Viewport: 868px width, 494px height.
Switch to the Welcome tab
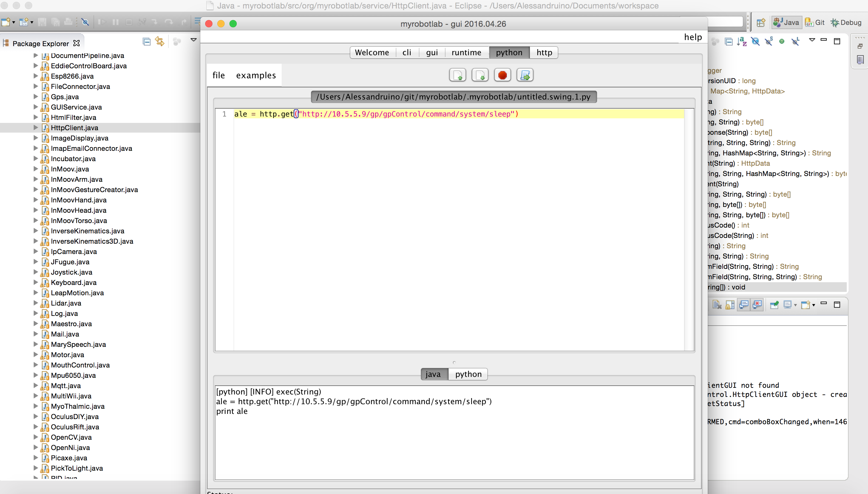click(x=372, y=52)
